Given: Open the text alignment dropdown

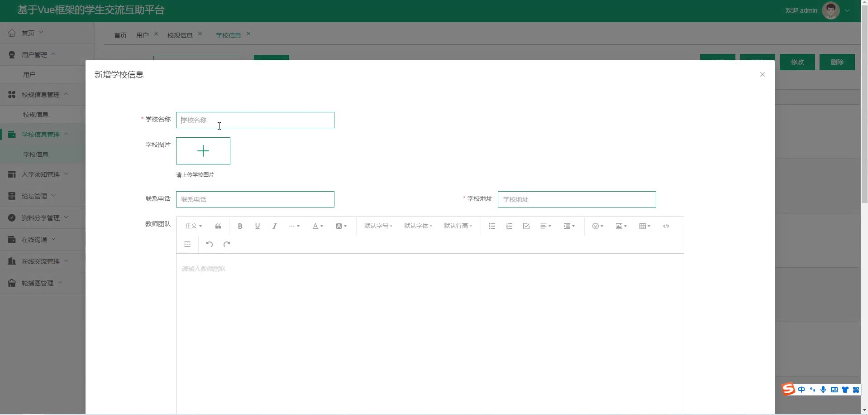Looking at the screenshot, I should [x=546, y=226].
